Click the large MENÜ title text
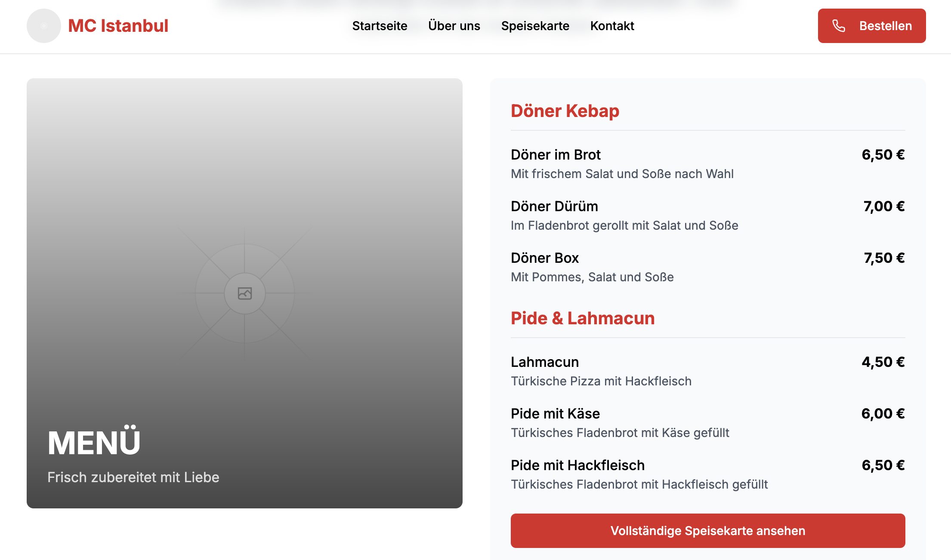This screenshot has width=951, height=560. point(94,441)
